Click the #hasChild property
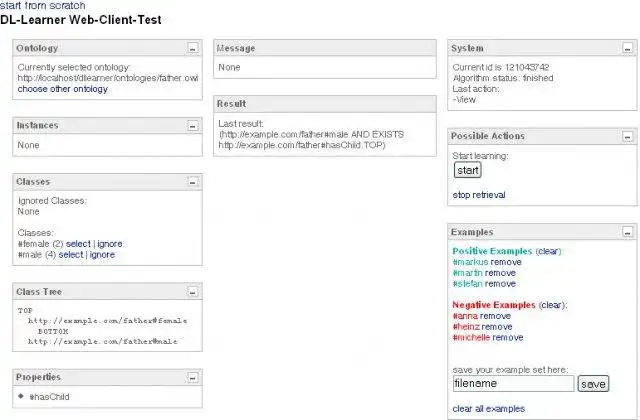The width and height of the screenshot is (640, 420). 49,397
